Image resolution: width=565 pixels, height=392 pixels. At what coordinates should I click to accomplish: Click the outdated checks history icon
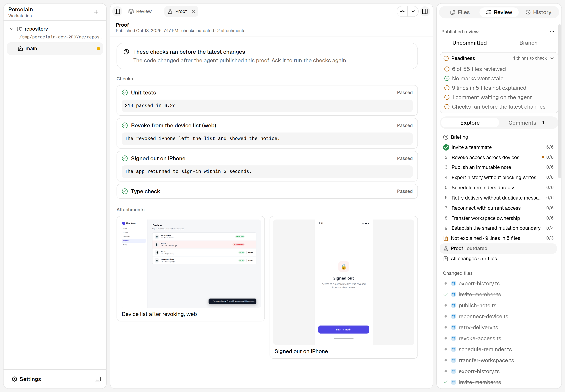point(126,52)
